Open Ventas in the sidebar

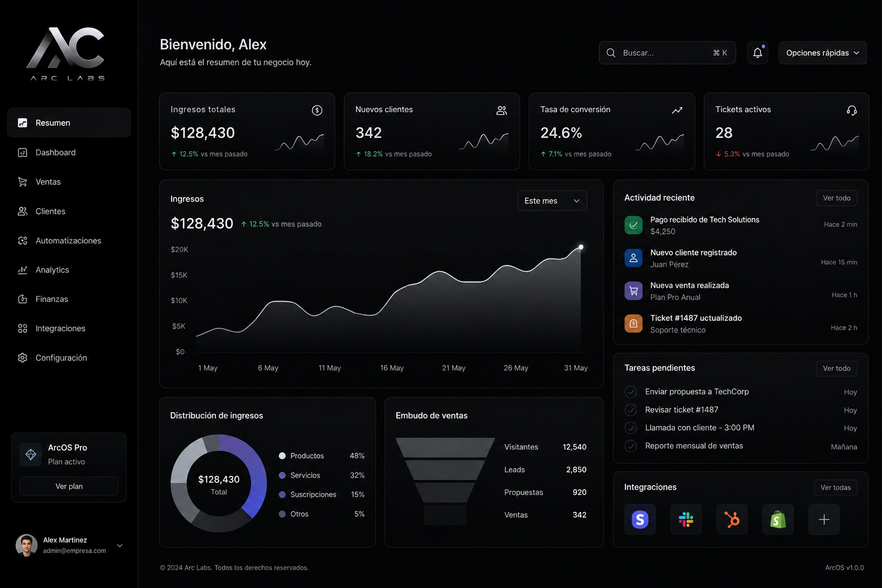tap(69, 181)
